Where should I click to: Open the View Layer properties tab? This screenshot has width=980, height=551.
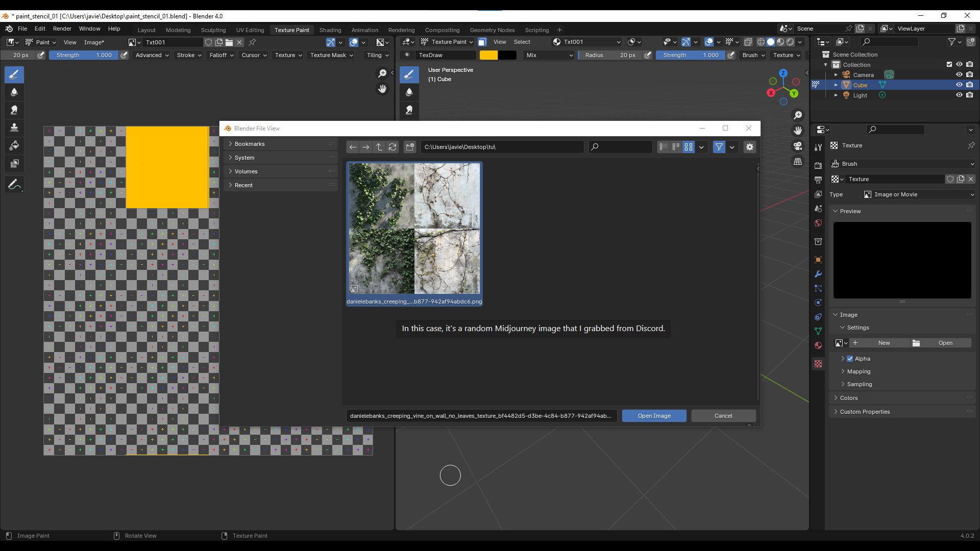[818, 194]
